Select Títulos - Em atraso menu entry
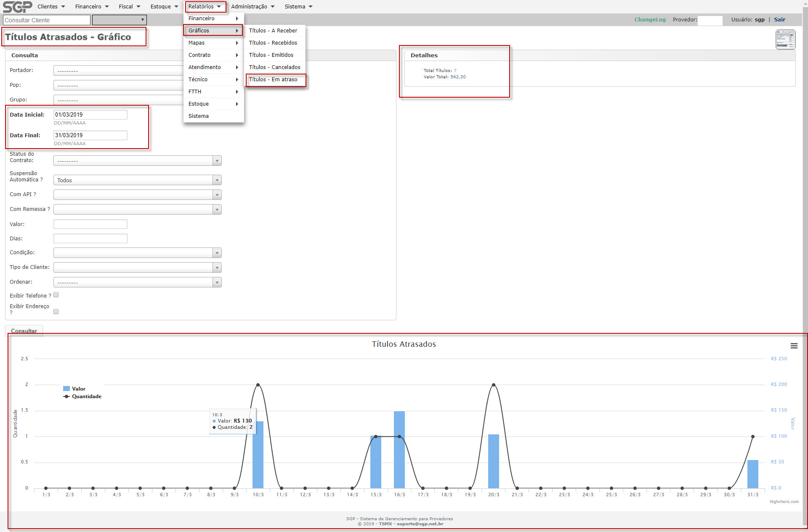Screen dimensions: 808x532 point(273,80)
